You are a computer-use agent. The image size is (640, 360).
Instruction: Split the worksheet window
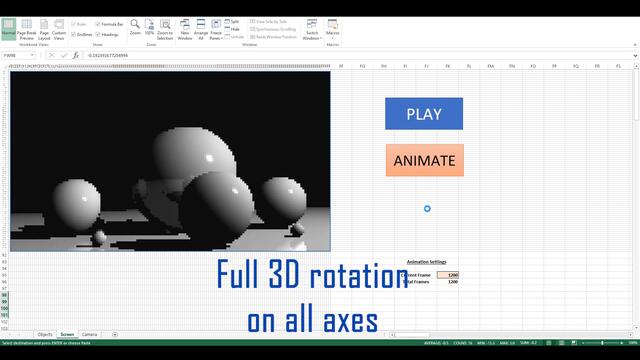pyautogui.click(x=232, y=21)
